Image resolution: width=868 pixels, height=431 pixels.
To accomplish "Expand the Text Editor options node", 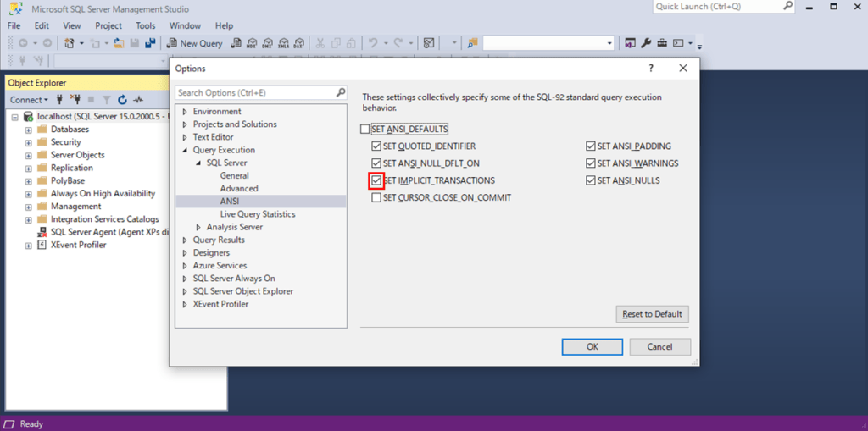I will point(185,137).
